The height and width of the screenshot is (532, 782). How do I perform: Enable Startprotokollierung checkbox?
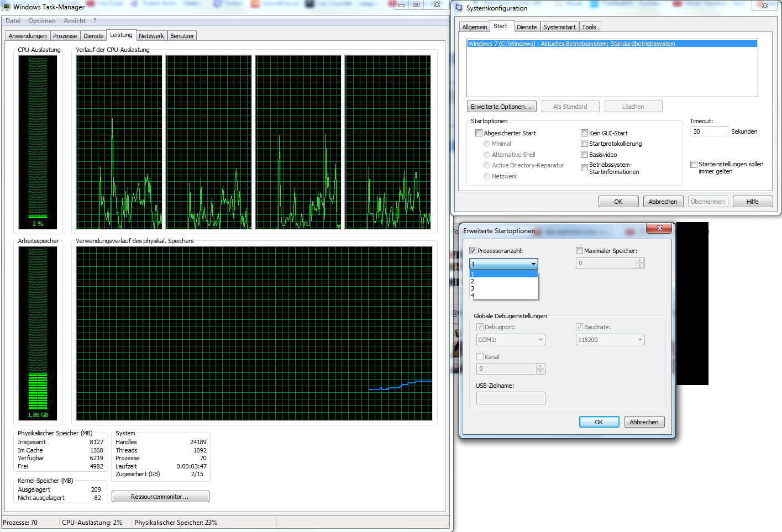[584, 144]
